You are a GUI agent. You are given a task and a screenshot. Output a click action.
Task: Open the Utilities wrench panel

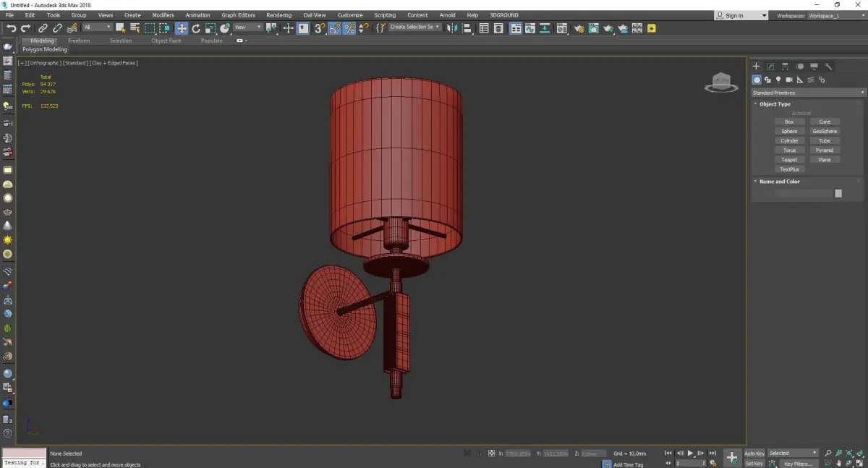tap(829, 67)
